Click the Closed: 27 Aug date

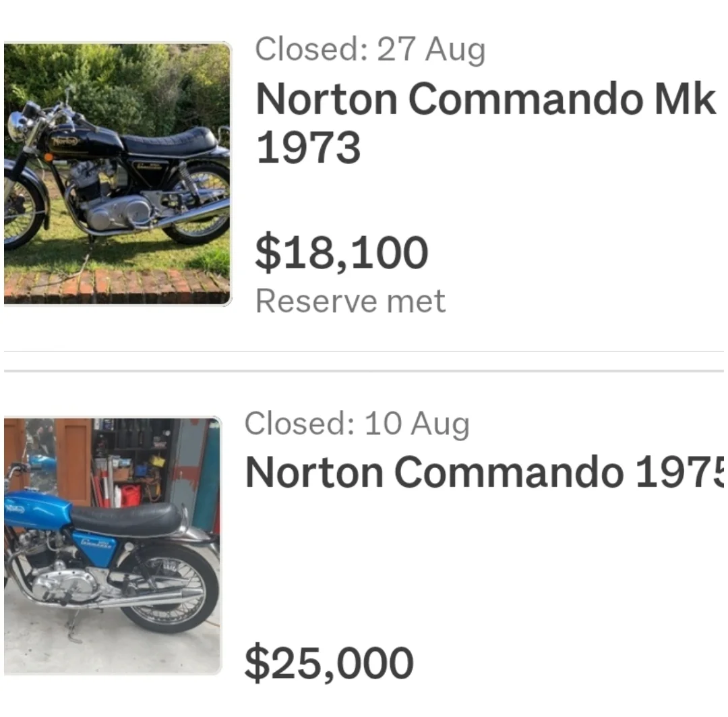[x=370, y=49]
